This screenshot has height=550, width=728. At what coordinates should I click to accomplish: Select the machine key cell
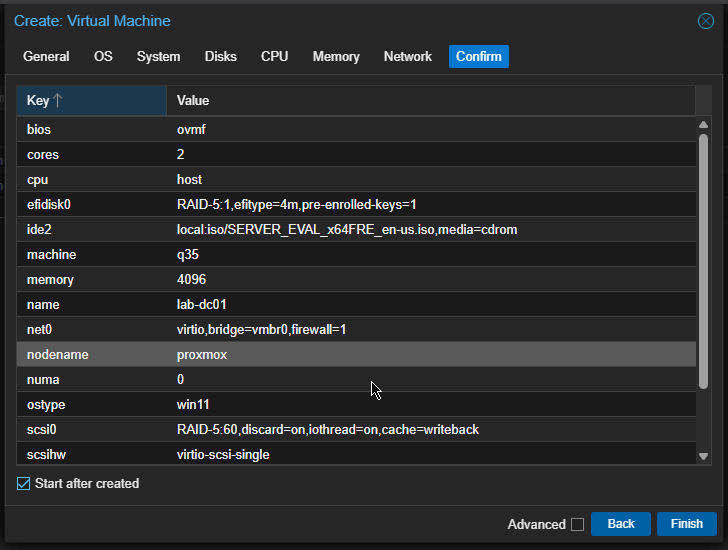point(91,255)
